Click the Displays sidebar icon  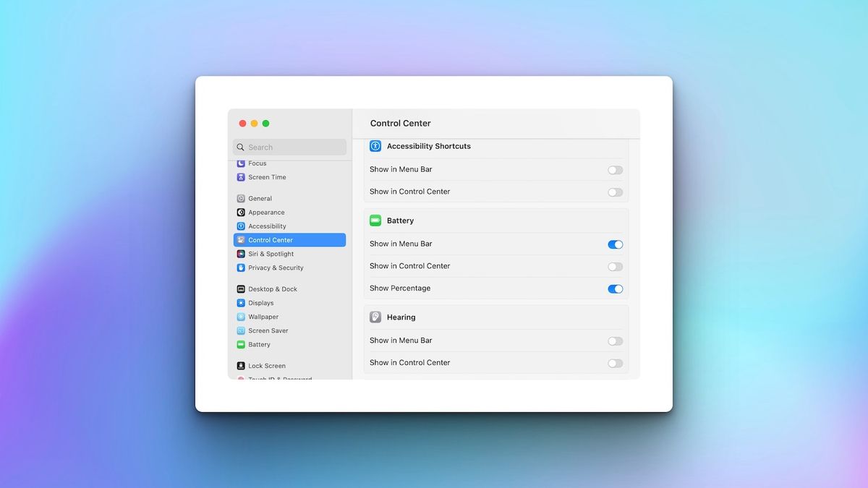click(240, 302)
